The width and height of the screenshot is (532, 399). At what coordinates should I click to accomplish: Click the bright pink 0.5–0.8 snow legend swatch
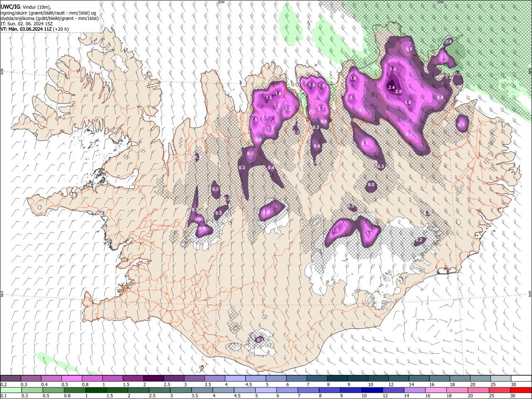click(71, 378)
